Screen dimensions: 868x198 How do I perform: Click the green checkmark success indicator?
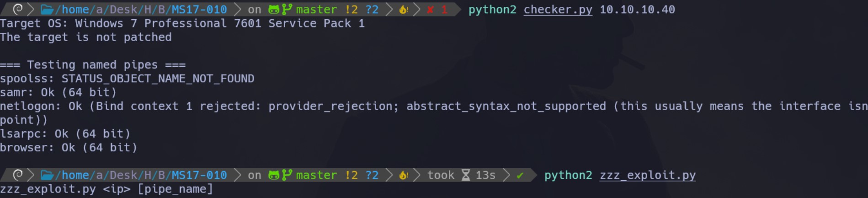click(x=520, y=175)
